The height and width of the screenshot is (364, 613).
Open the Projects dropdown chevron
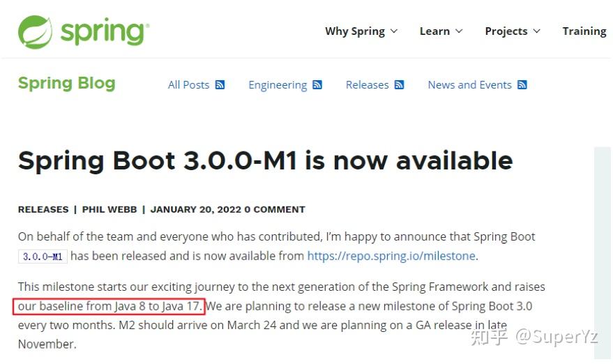coord(537,31)
